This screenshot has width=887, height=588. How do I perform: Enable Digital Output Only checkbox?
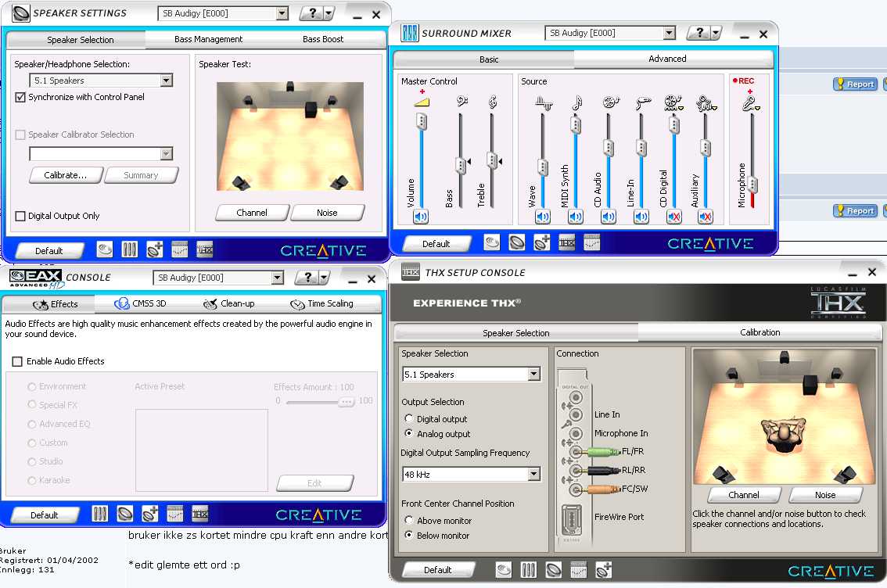coord(20,216)
